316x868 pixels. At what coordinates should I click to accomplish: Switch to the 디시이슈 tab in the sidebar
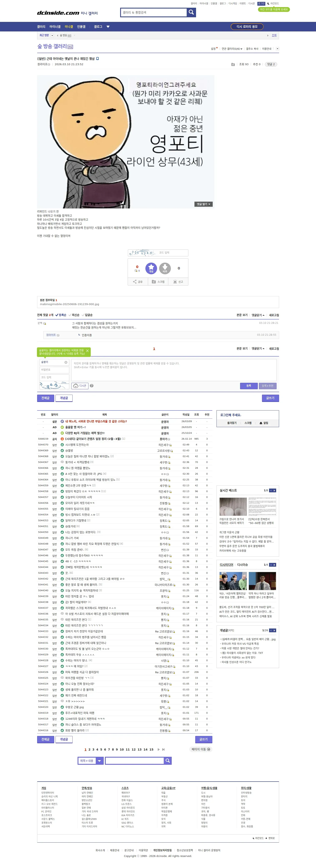pyautogui.click(x=242, y=565)
